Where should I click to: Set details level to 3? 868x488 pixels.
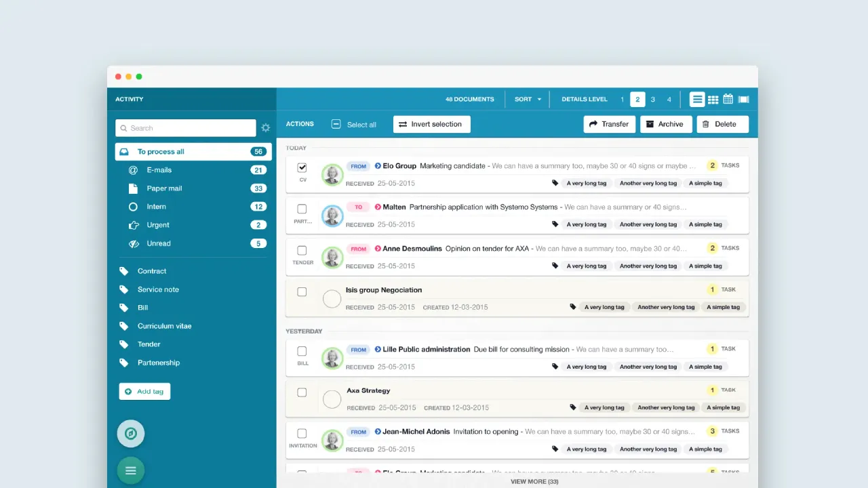click(653, 100)
